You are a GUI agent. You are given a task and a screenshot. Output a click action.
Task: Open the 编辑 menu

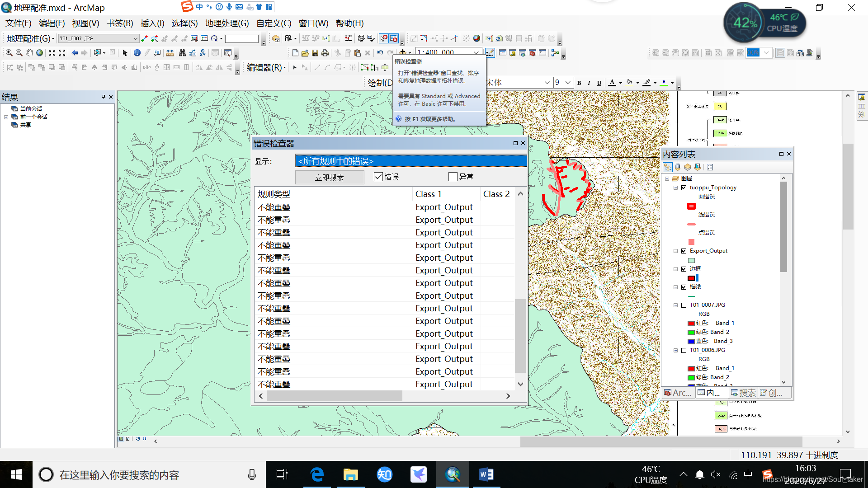point(52,23)
